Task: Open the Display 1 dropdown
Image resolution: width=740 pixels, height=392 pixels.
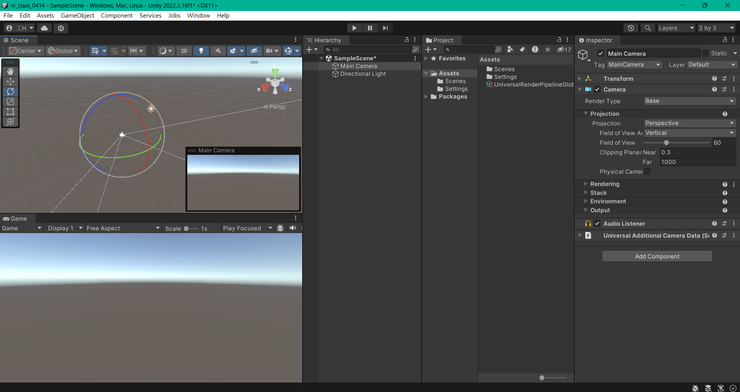Action: click(x=65, y=228)
